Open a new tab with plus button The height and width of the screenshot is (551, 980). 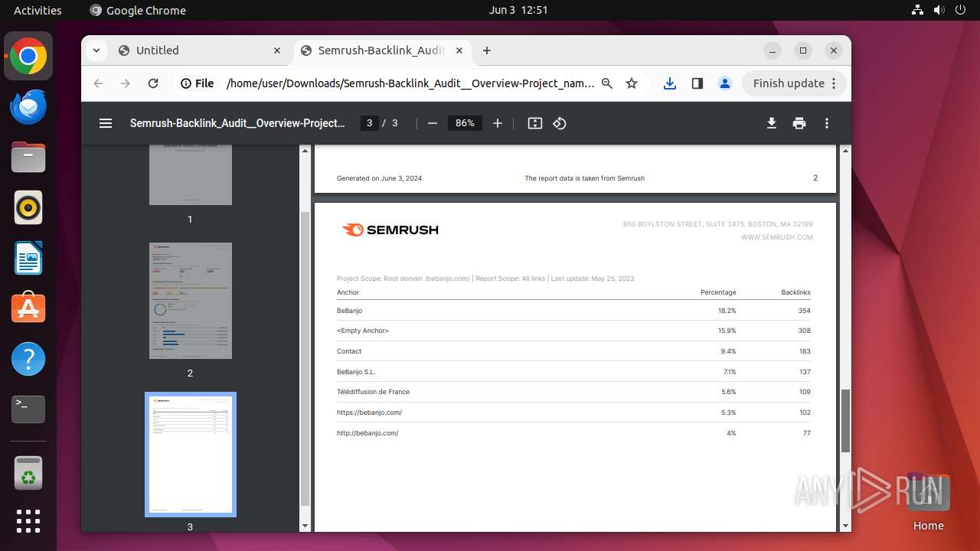487,51
